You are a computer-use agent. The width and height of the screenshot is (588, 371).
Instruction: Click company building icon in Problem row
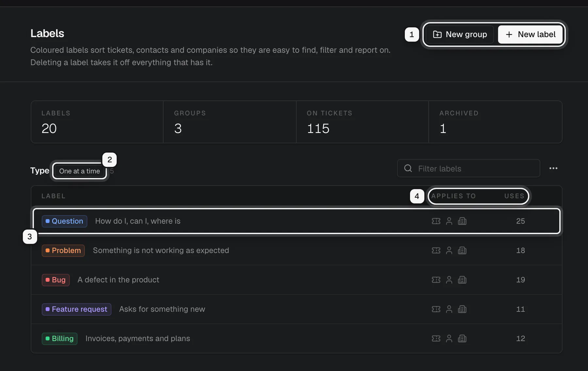pos(462,251)
